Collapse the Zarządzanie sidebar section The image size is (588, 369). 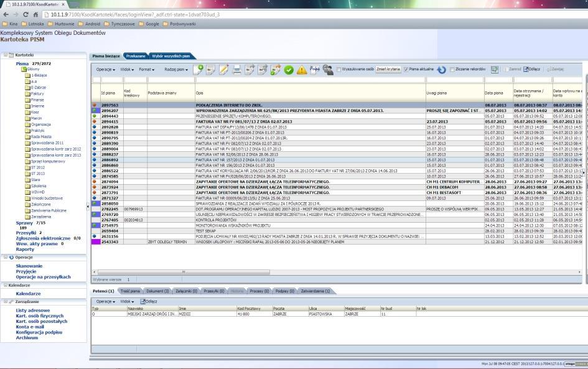coord(6,302)
